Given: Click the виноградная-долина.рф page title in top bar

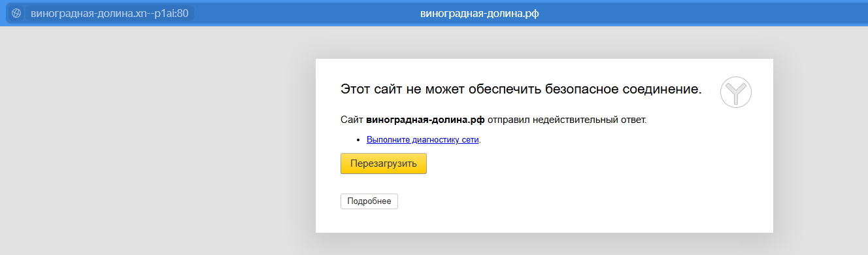Looking at the screenshot, I should point(480,13).
